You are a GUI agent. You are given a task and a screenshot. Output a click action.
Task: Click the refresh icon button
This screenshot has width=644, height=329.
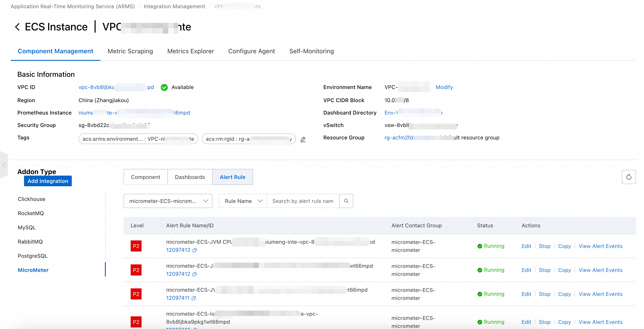click(628, 177)
